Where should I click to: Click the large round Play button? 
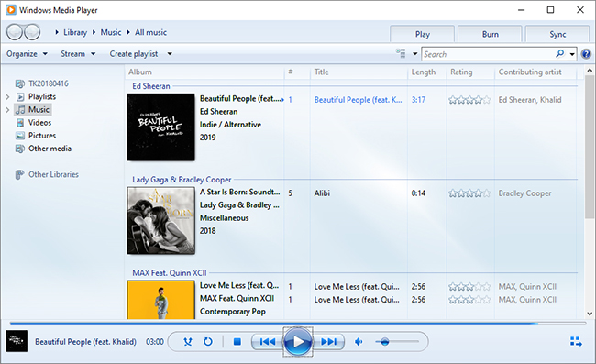[x=298, y=342]
